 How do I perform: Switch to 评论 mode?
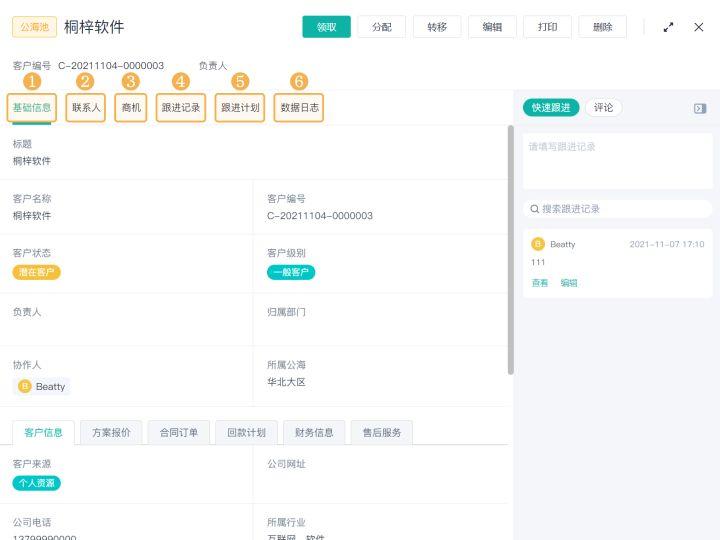[x=603, y=108]
